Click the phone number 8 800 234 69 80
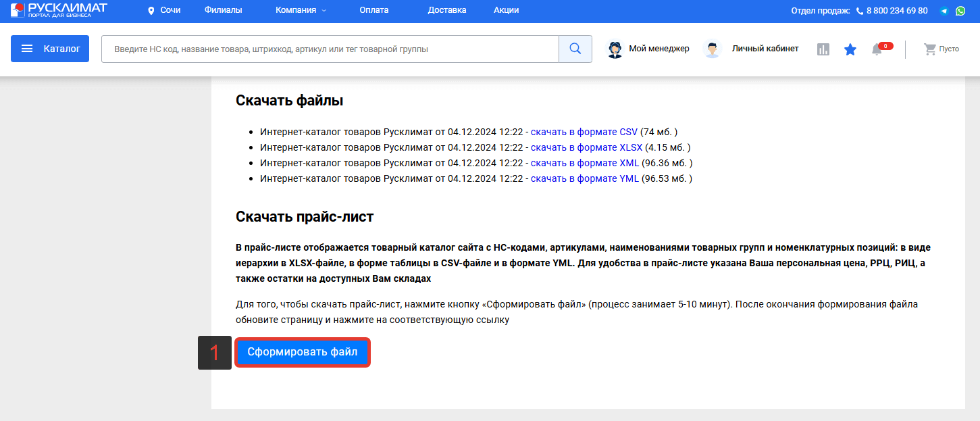 [x=897, y=11]
